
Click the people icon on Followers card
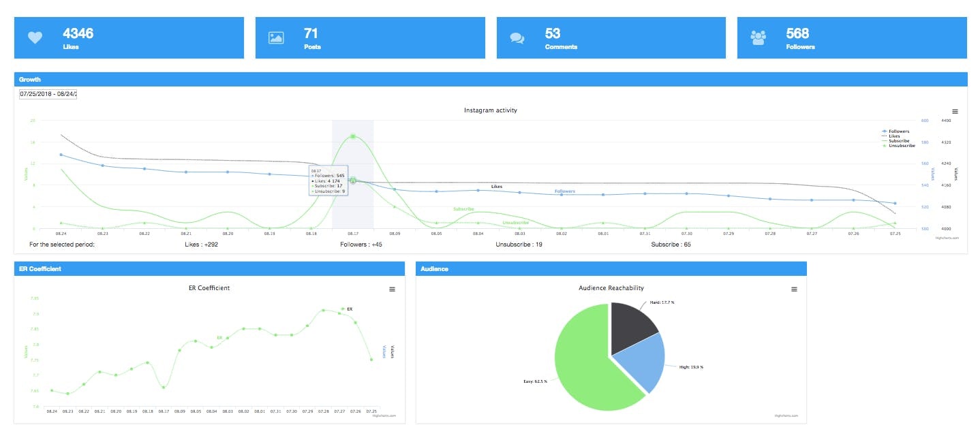(759, 37)
